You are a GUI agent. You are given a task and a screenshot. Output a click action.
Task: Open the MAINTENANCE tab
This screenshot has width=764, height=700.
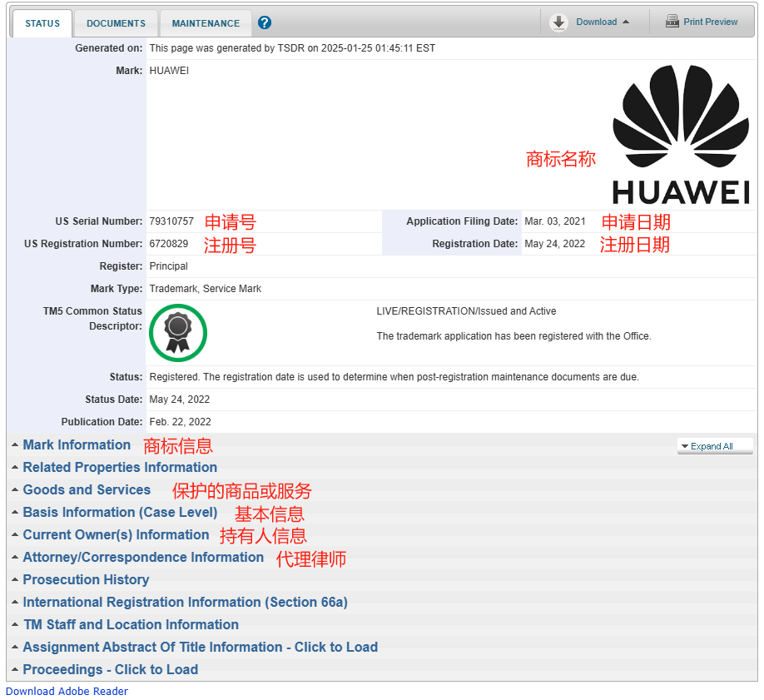[205, 22]
